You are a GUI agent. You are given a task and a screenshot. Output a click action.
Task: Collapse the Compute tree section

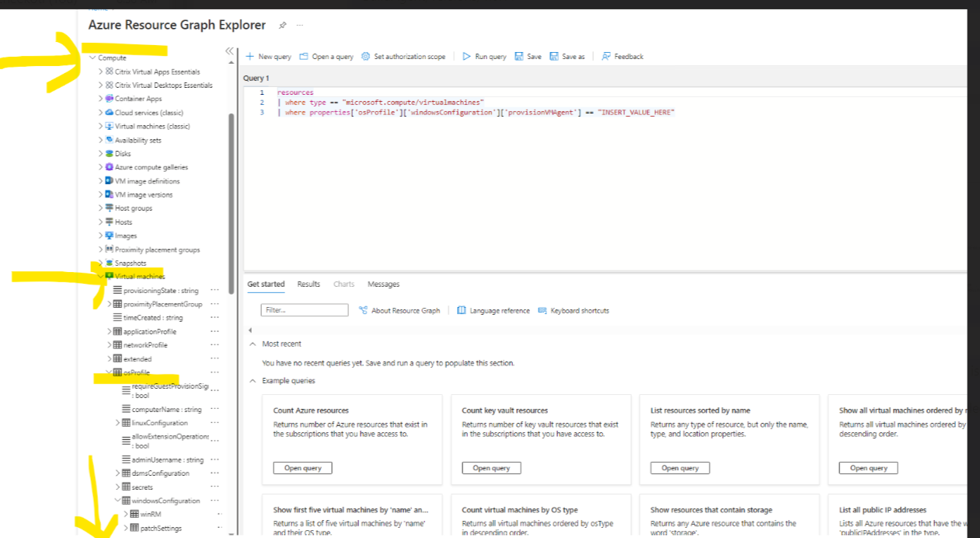[91, 58]
